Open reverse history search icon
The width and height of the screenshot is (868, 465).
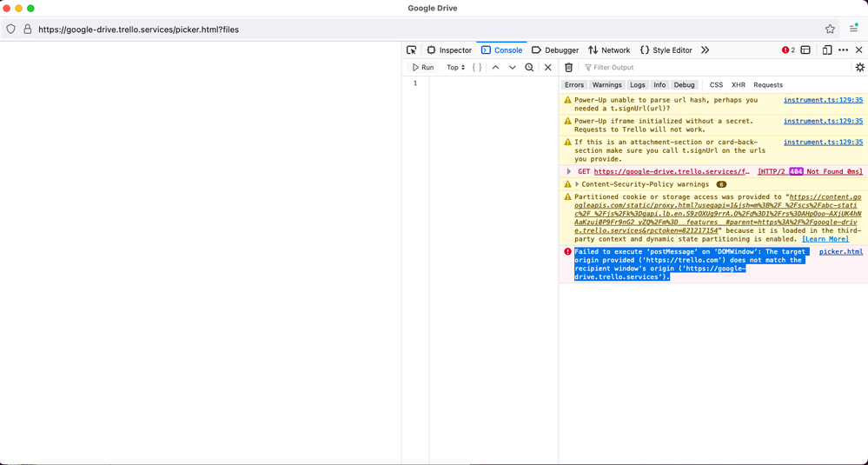(529, 68)
